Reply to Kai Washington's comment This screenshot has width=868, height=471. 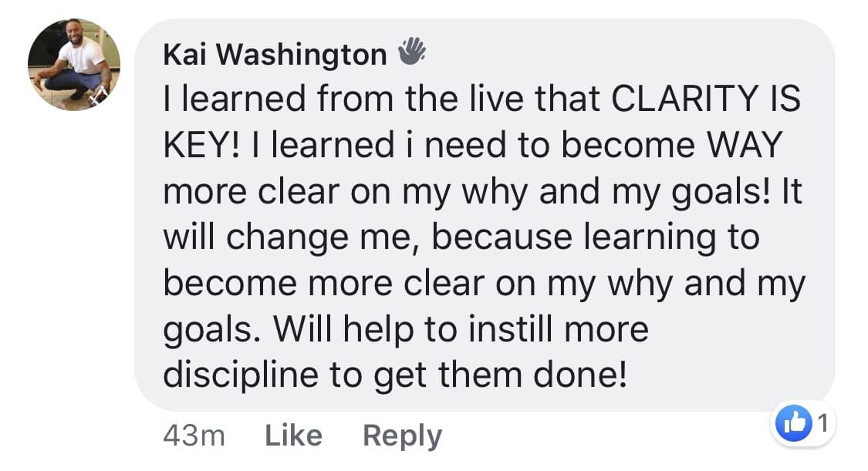[402, 437]
